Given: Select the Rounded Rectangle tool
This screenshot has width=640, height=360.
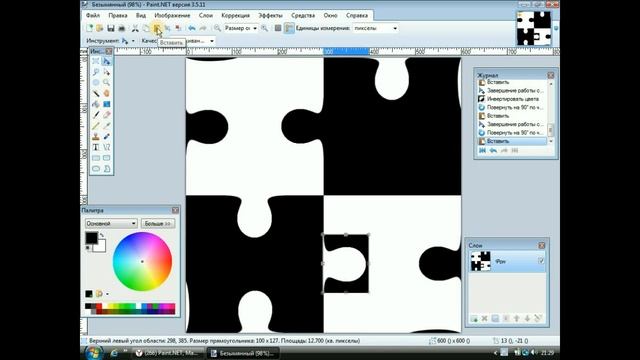Looking at the screenshot, I should 107,158.
